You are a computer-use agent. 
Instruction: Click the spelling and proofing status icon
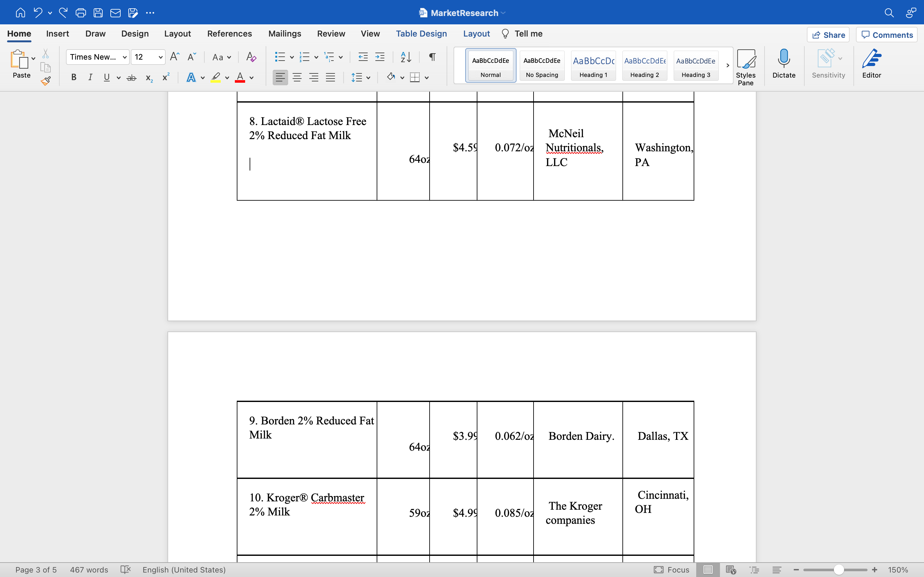tap(125, 570)
